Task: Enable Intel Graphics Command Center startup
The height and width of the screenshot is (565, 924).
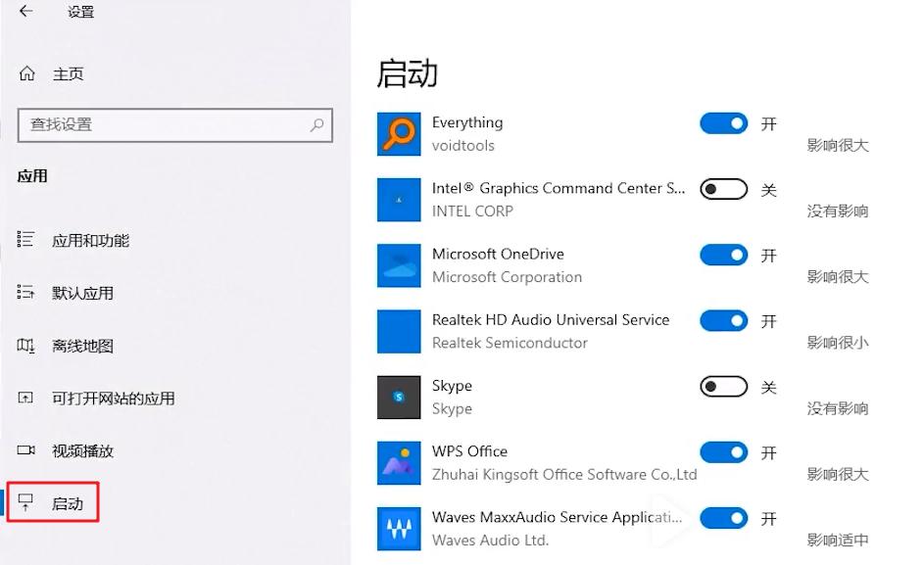Action: [723, 189]
